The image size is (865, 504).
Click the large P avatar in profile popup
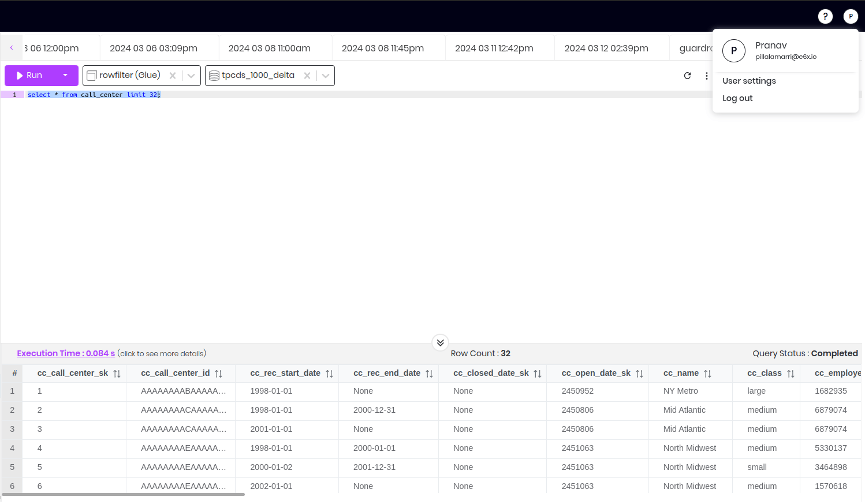pyautogui.click(x=734, y=51)
